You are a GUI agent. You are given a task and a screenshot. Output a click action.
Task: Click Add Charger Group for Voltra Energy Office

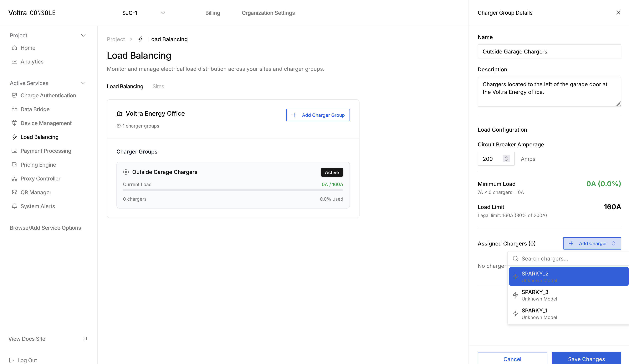318,115
